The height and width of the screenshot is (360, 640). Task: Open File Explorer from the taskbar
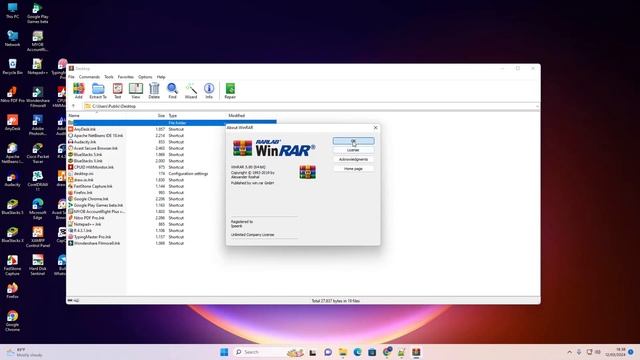coord(343,352)
